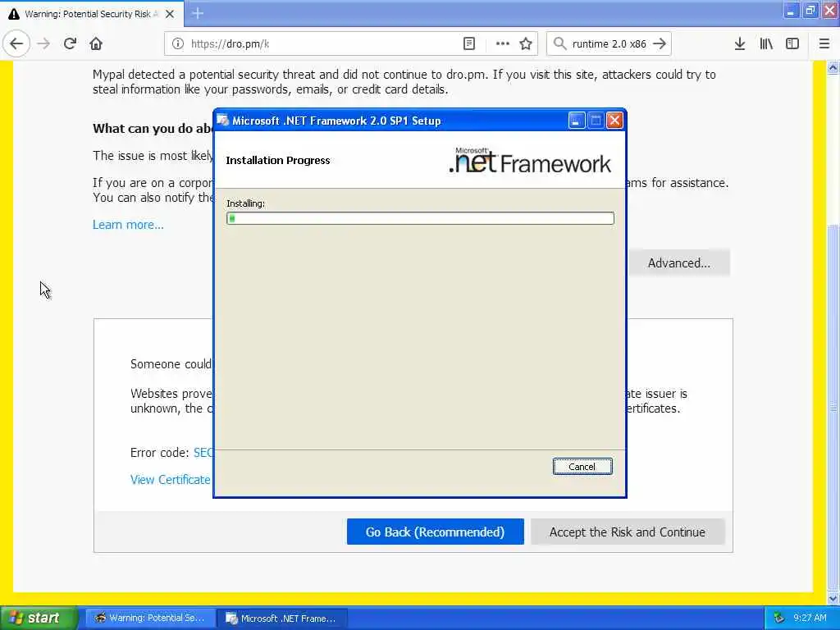The image size is (840, 630).
Task: Click the browser forward arrow
Action: (43, 44)
